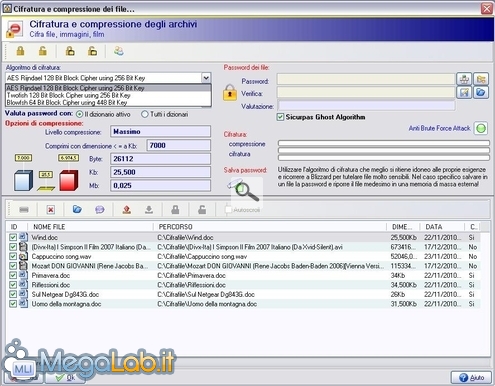The image size is (495, 386).
Task: Click the 34,500Kb size cell
Action: tap(403, 285)
